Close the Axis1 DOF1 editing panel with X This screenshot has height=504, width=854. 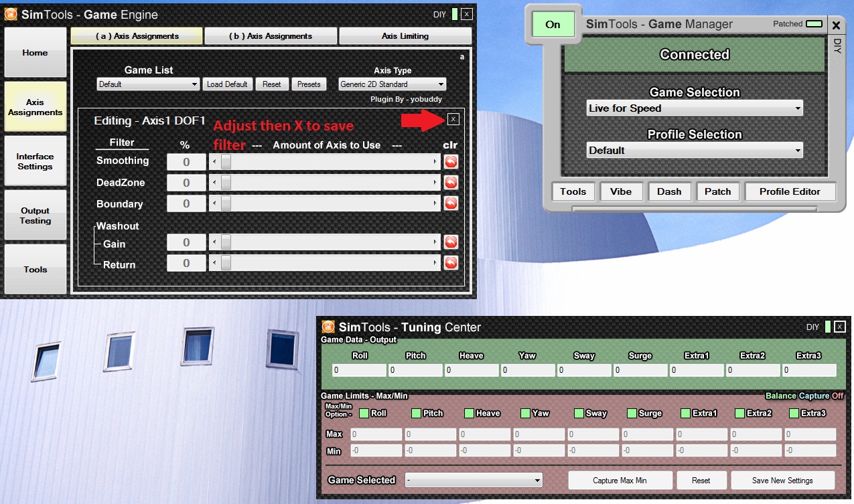(453, 119)
